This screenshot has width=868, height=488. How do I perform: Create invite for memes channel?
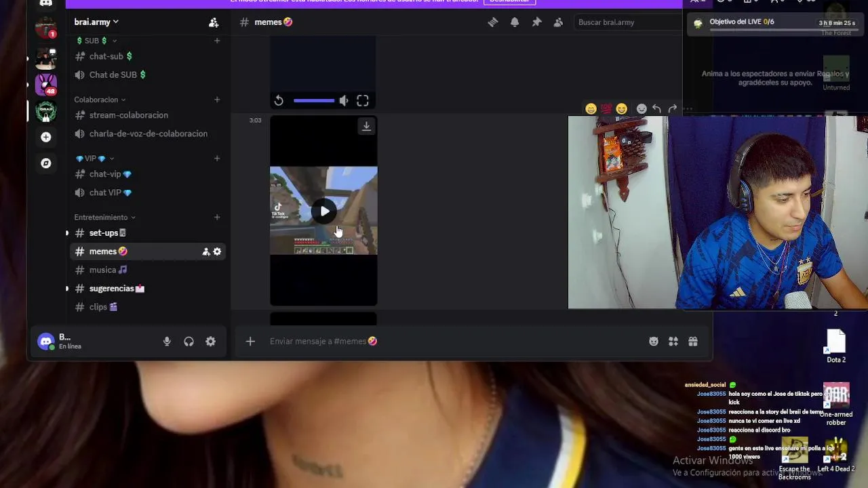click(206, 251)
